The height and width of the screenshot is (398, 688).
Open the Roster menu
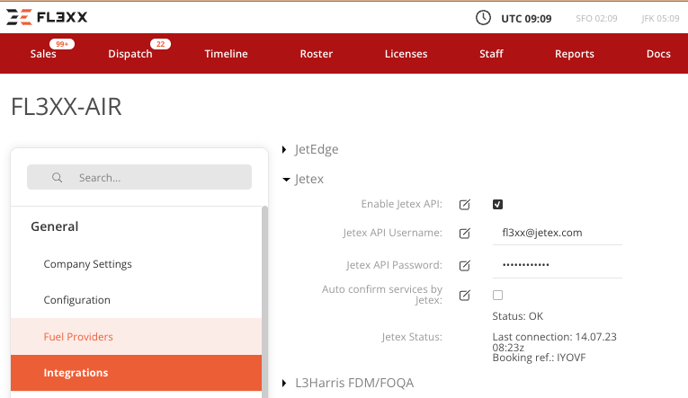point(316,54)
